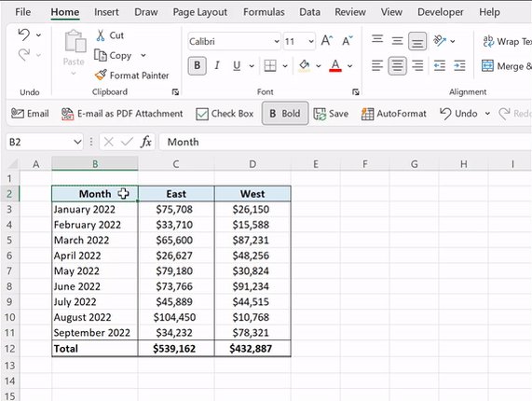Increase the cell indent
532x401 pixels.
459,65
